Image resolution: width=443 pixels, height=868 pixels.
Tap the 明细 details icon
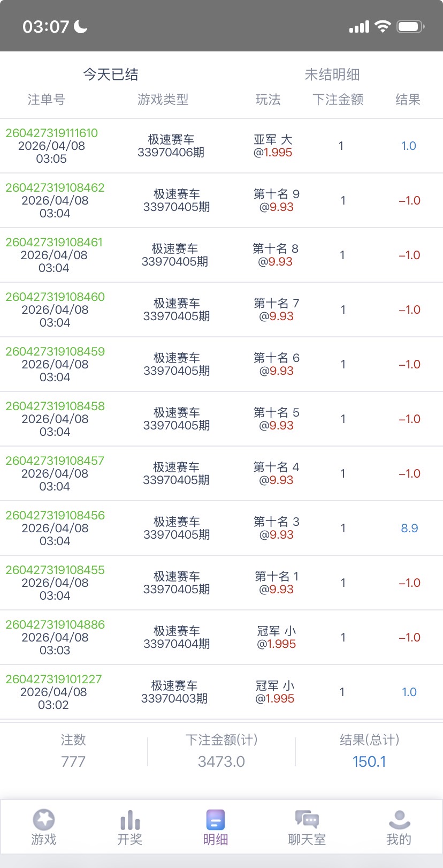click(216, 820)
